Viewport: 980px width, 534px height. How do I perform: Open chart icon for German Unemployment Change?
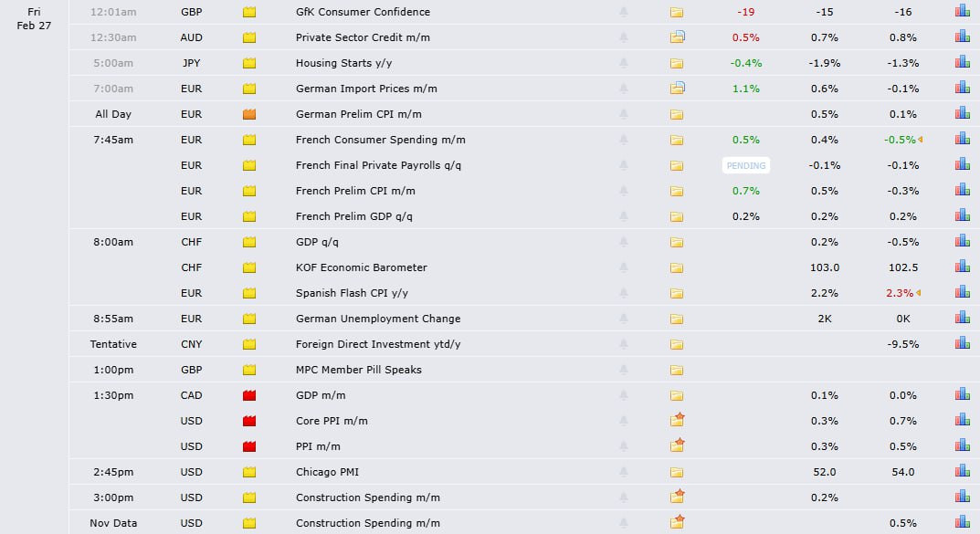pos(962,319)
